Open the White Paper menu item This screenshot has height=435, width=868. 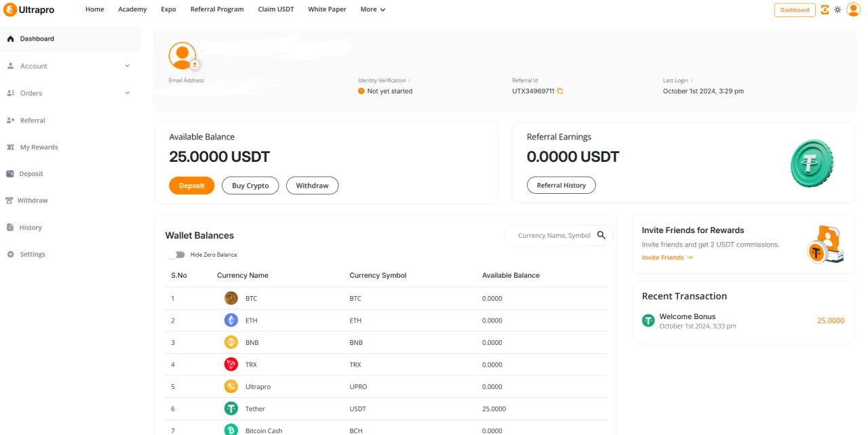click(x=327, y=9)
